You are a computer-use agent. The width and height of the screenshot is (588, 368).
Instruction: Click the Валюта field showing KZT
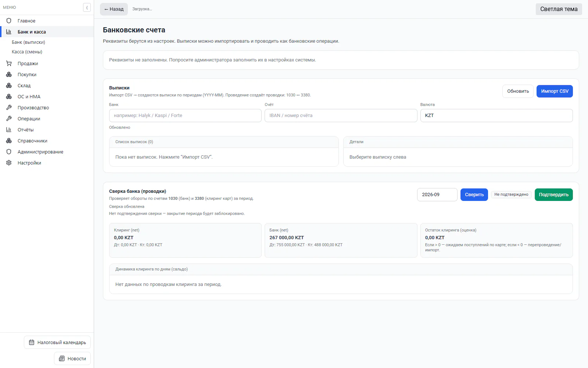coord(496,116)
